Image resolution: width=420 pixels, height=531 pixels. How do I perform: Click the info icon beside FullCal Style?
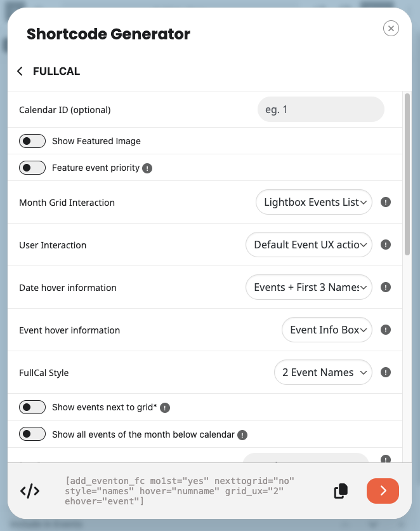point(386,372)
